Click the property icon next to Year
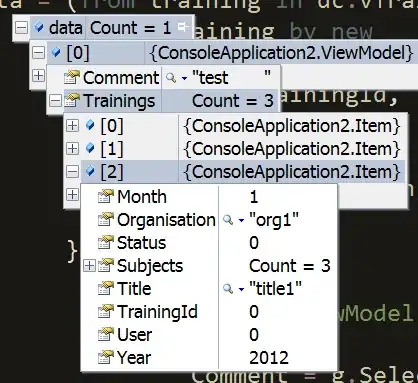 point(106,357)
